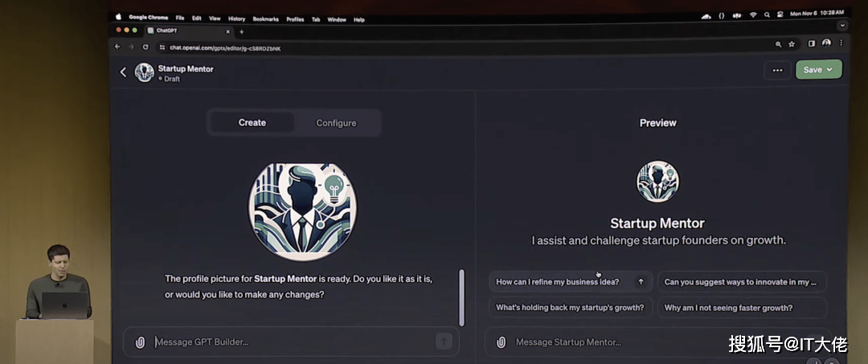Open a new browser tab
The width and height of the screenshot is (868, 364).
tap(241, 31)
